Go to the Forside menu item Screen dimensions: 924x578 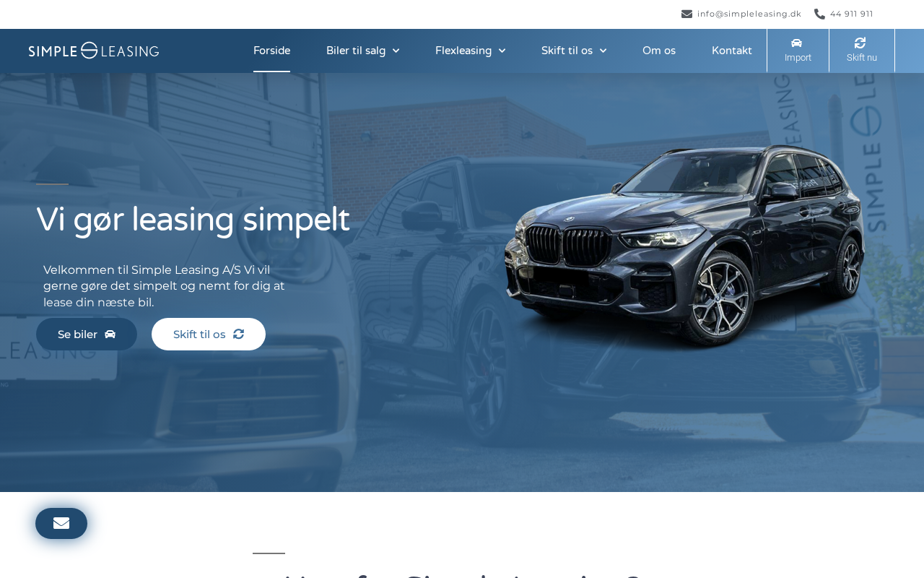271,51
